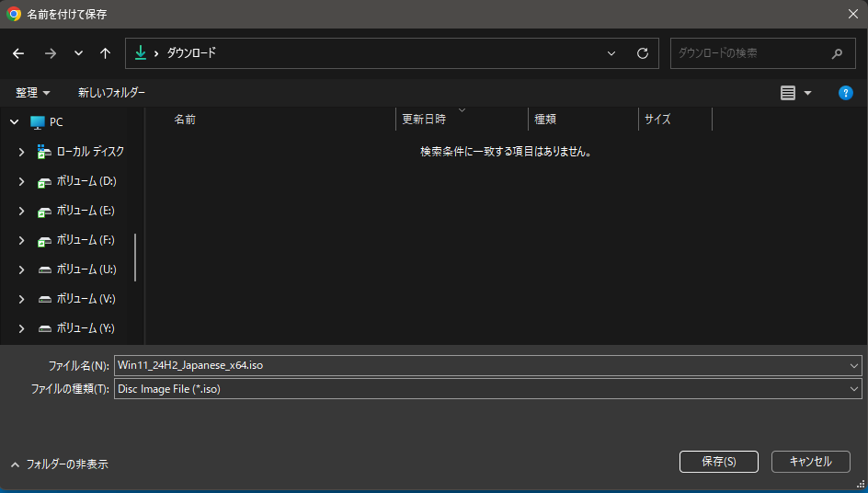This screenshot has height=493, width=868.
Task: Open the ファイル名 dropdown arrow
Action: [x=853, y=365]
